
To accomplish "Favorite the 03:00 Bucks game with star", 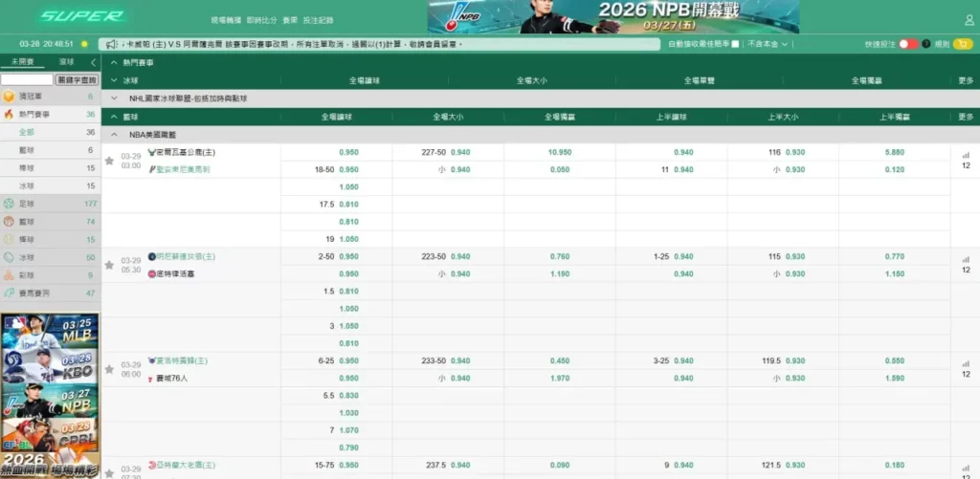I will (109, 162).
